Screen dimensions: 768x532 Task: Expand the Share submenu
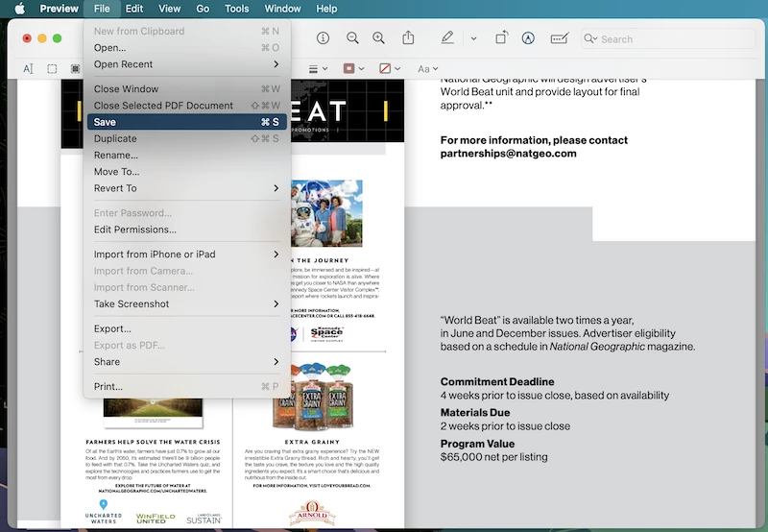(186, 362)
